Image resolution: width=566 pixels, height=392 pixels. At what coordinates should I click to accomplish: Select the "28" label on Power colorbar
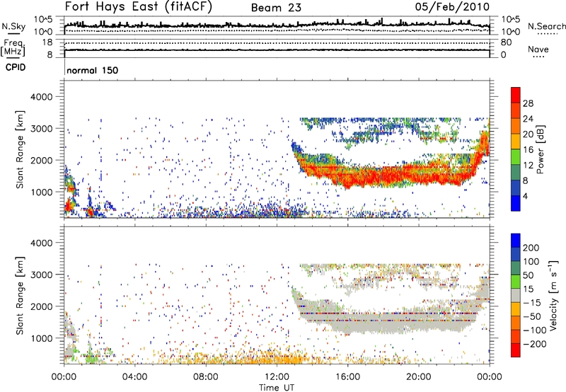pos(528,103)
